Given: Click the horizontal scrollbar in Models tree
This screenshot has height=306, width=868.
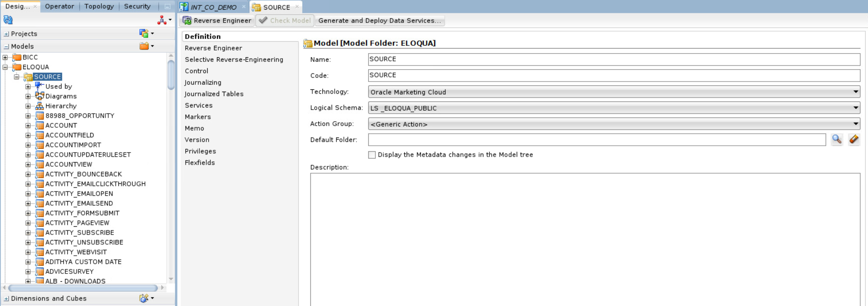Looking at the screenshot, I should 83,288.
